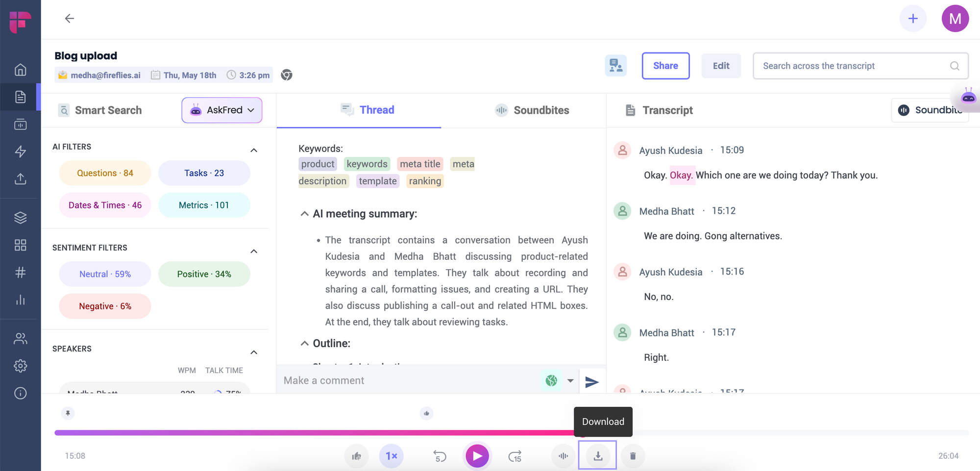This screenshot has width=980, height=471.
Task: Send the comment with the paper plane icon
Action: tap(592, 380)
